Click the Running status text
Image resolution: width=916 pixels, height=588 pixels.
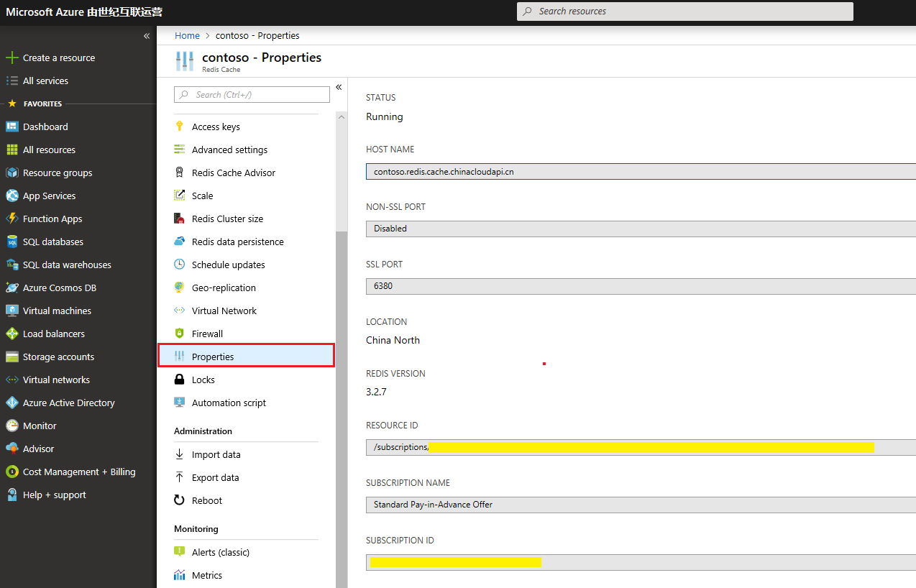385,116
